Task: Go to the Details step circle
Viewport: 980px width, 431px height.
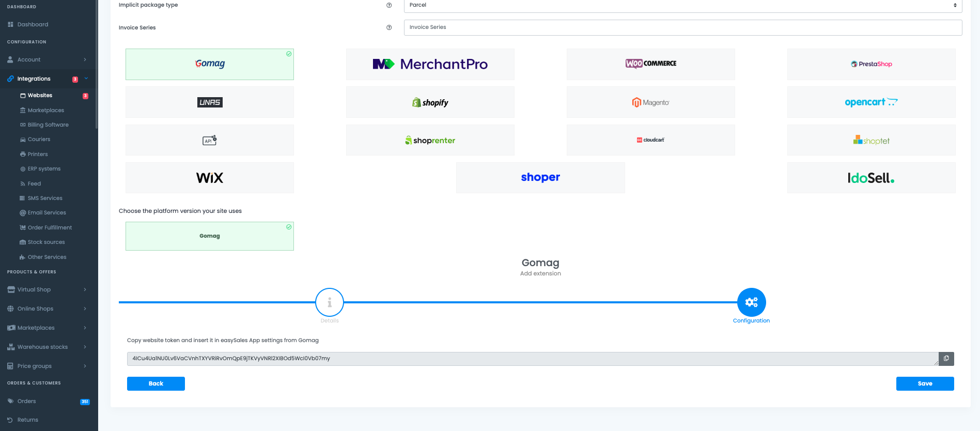Action: [330, 302]
